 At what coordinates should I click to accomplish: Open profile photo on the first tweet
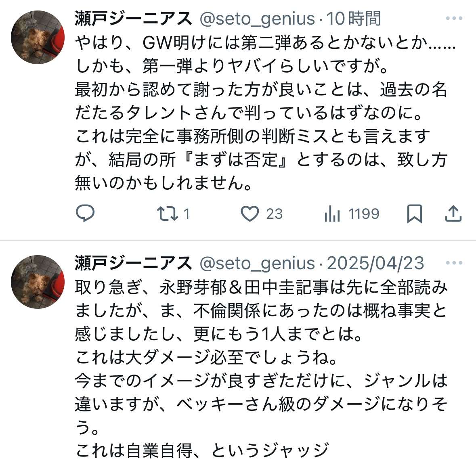tap(38, 38)
